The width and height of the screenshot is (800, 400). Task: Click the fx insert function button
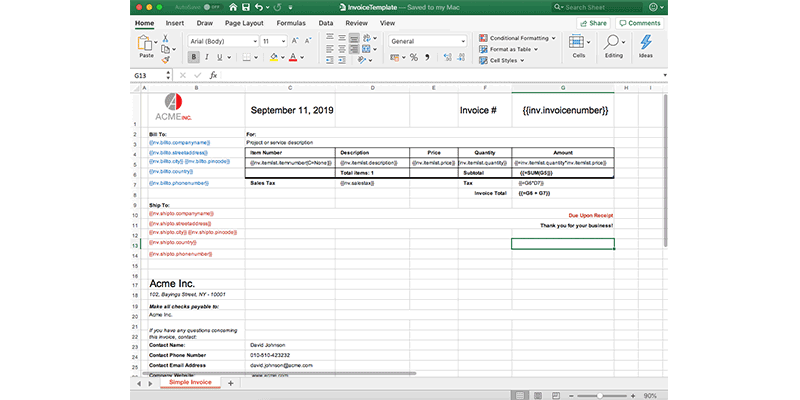(x=213, y=75)
